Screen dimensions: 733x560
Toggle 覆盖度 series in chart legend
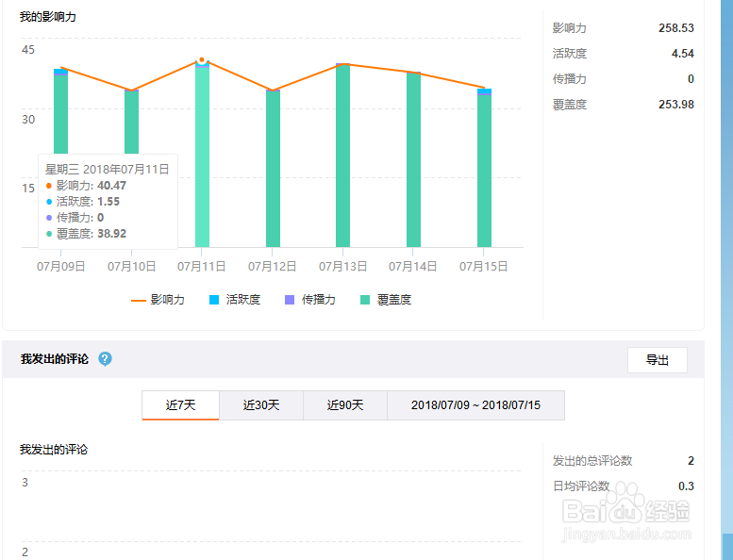[386, 300]
